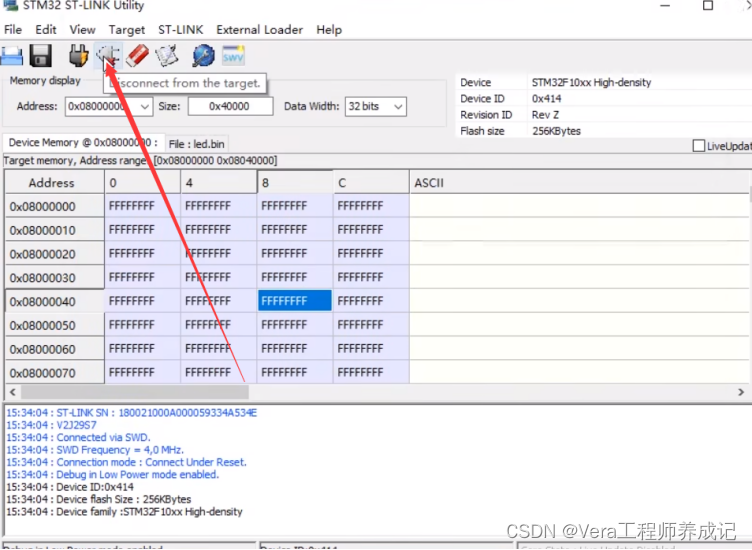Open the External Loader menu

259,30
